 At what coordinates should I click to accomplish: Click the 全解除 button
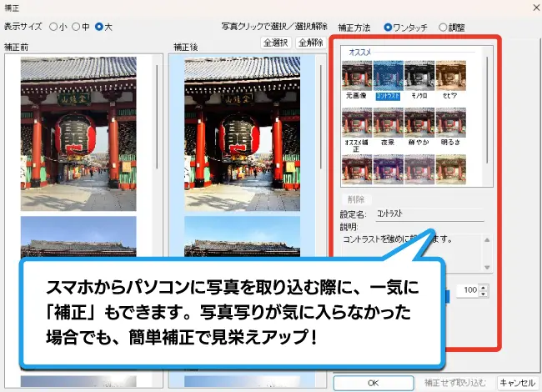pyautogui.click(x=311, y=43)
